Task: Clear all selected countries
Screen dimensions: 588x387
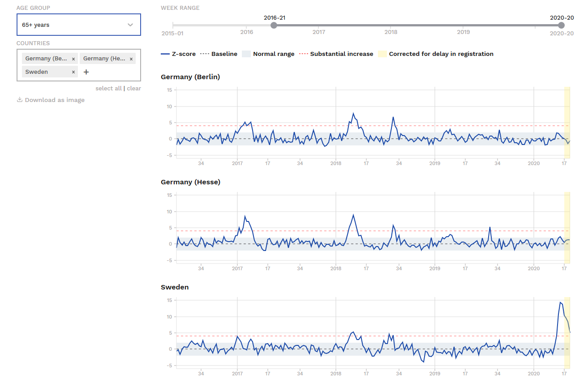Action: [134, 89]
